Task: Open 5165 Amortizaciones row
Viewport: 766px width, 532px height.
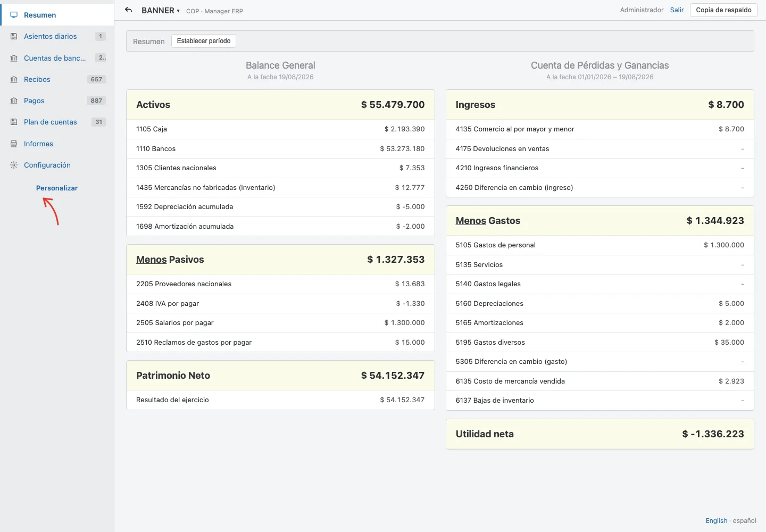Action: coord(600,323)
